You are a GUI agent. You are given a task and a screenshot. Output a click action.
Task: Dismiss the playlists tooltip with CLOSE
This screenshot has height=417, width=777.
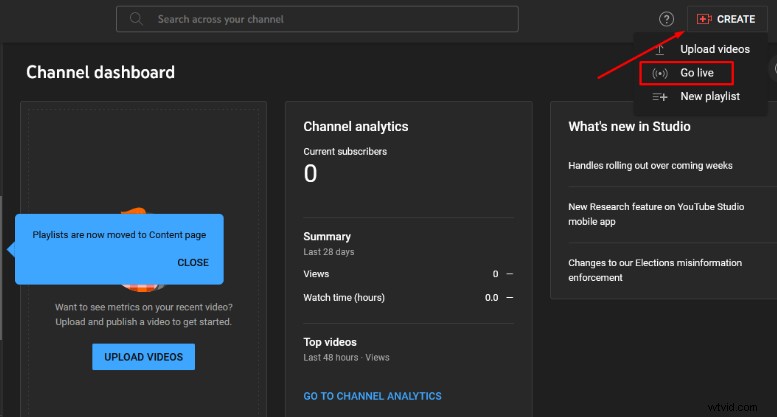point(193,263)
